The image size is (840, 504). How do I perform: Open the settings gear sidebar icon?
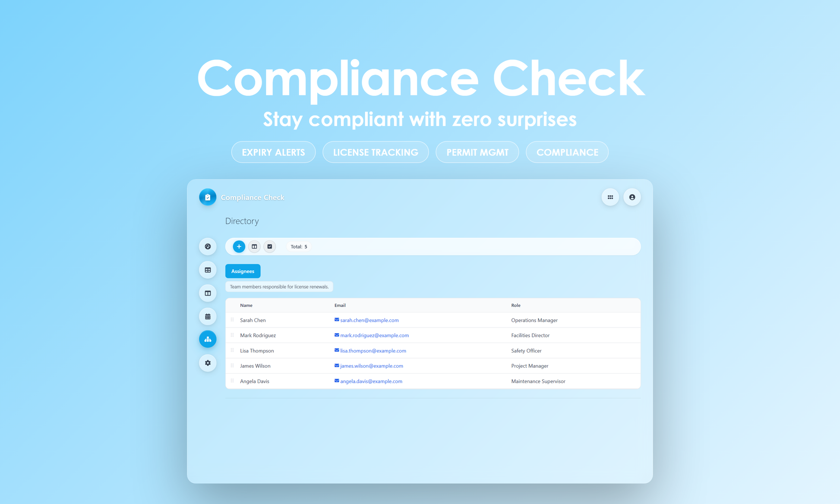point(208,363)
